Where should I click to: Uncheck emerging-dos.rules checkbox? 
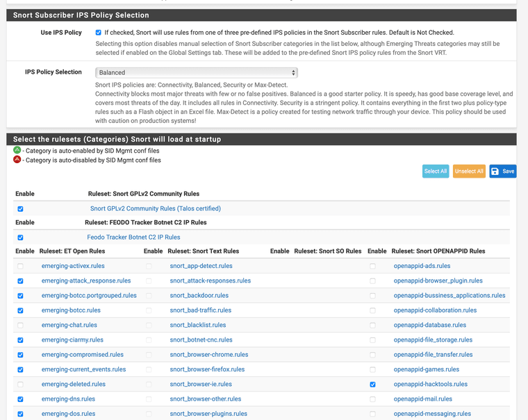[x=20, y=414]
